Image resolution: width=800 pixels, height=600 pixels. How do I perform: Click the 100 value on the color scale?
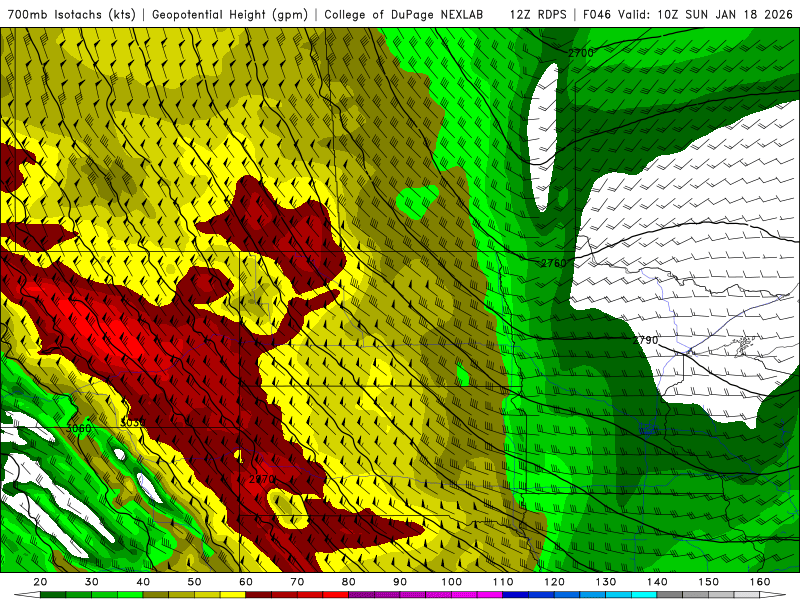pyautogui.click(x=452, y=582)
